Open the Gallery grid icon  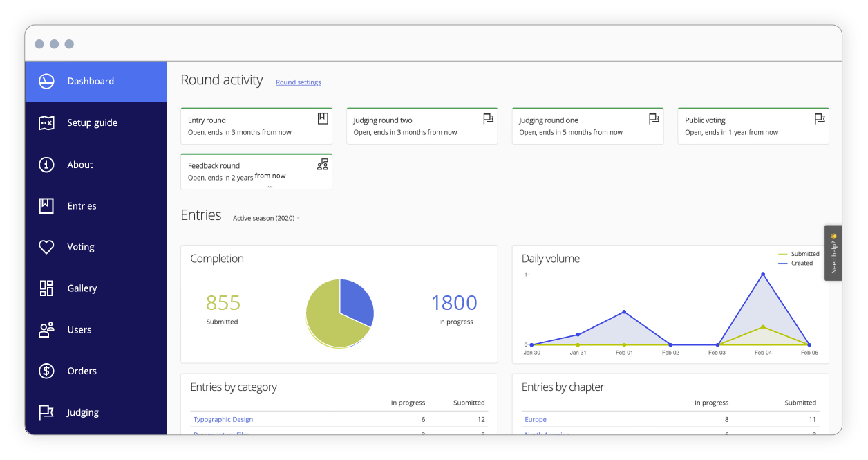point(46,288)
